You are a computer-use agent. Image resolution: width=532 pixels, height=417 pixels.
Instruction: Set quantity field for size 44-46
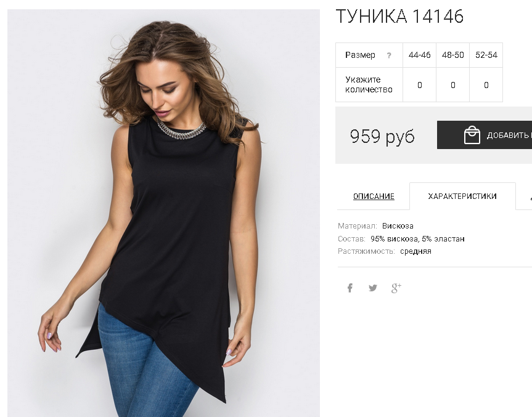click(419, 85)
